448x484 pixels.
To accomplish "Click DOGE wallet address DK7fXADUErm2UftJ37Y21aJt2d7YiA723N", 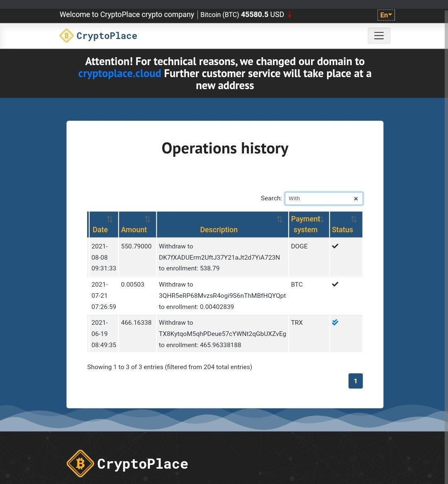I will pyautogui.click(x=219, y=258).
